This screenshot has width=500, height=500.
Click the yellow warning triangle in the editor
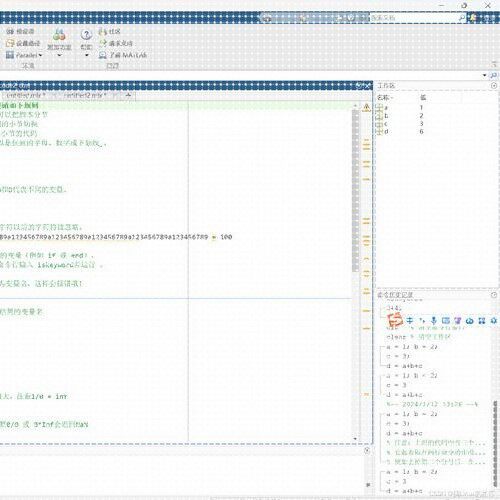tap(366, 107)
